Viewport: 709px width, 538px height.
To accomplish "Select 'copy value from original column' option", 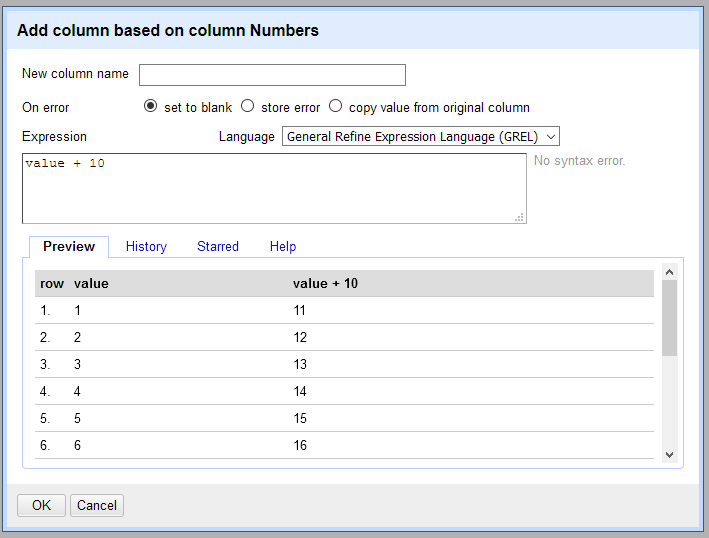I will tap(336, 107).
